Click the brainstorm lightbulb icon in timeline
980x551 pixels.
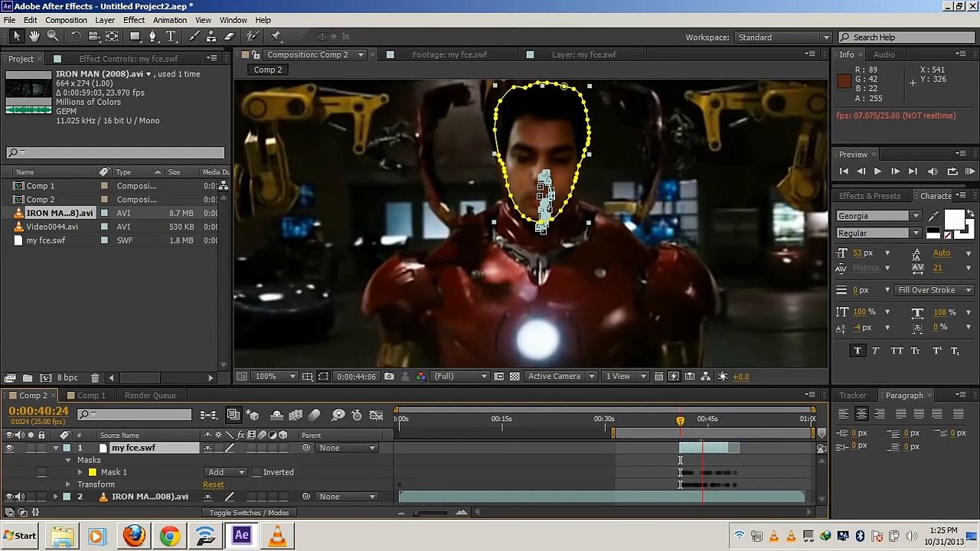(338, 415)
